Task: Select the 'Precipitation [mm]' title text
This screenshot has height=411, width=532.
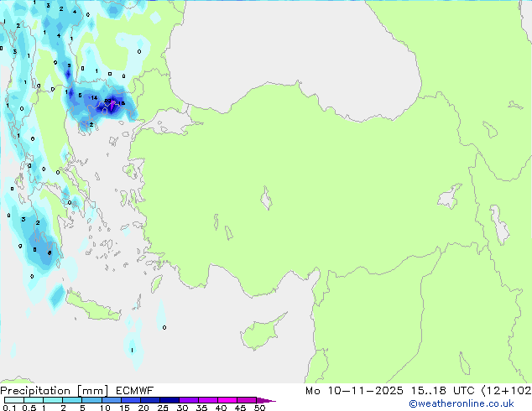Action: (55, 391)
